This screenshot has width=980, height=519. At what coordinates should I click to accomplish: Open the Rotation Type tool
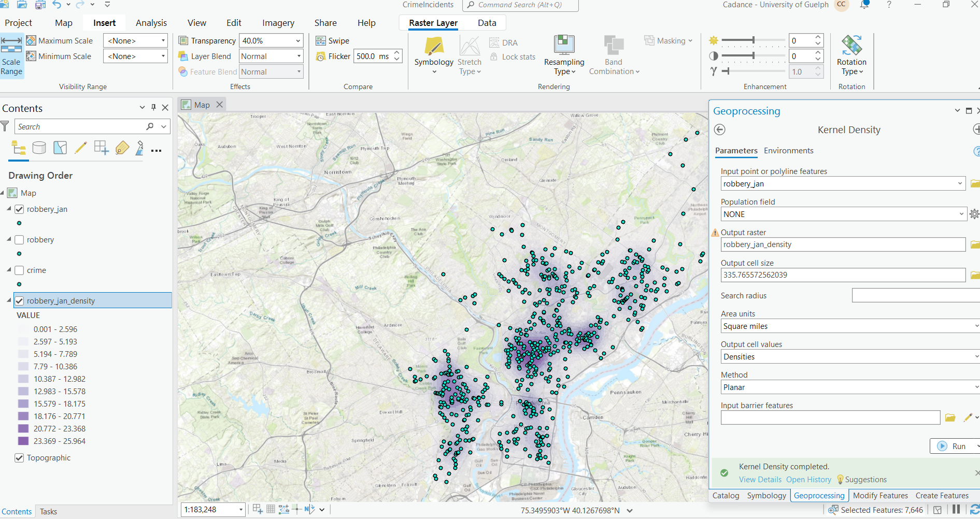coord(851,55)
